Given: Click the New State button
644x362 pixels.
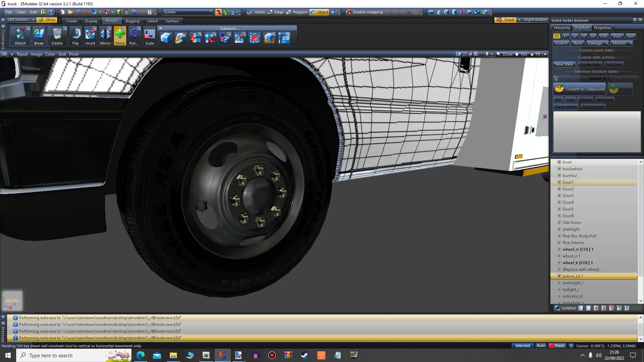Looking at the screenshot, I should coord(564,64).
